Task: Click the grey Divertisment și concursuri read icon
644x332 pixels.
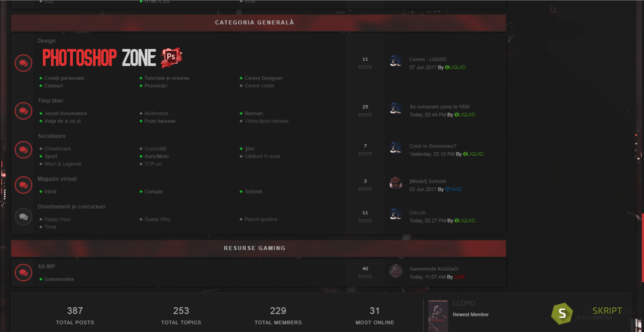Action: pyautogui.click(x=23, y=217)
